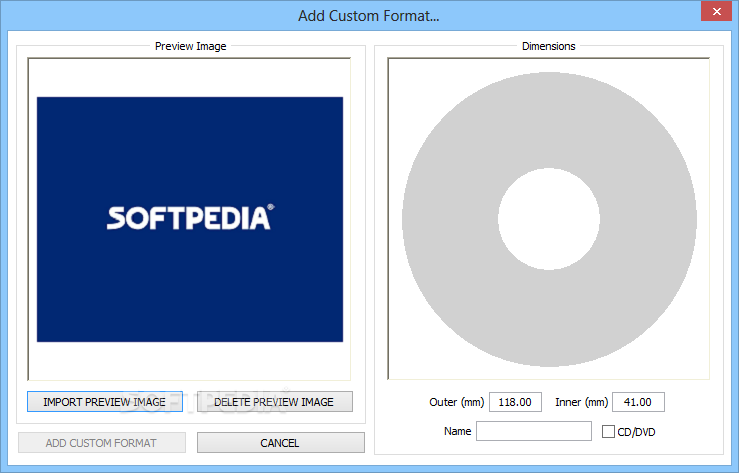
Task: Select the Name text field
Action: pos(534,431)
